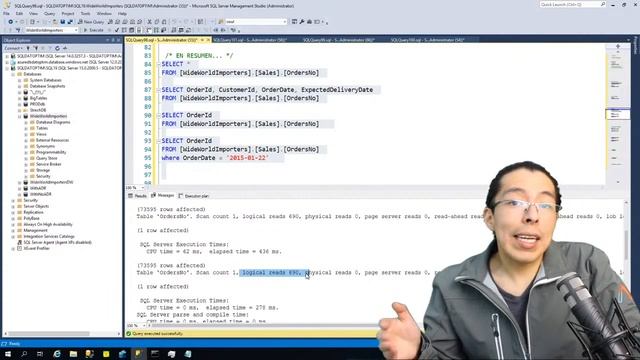Open the Query menu
The width and height of the screenshot is (640, 360).
[x=49, y=13]
